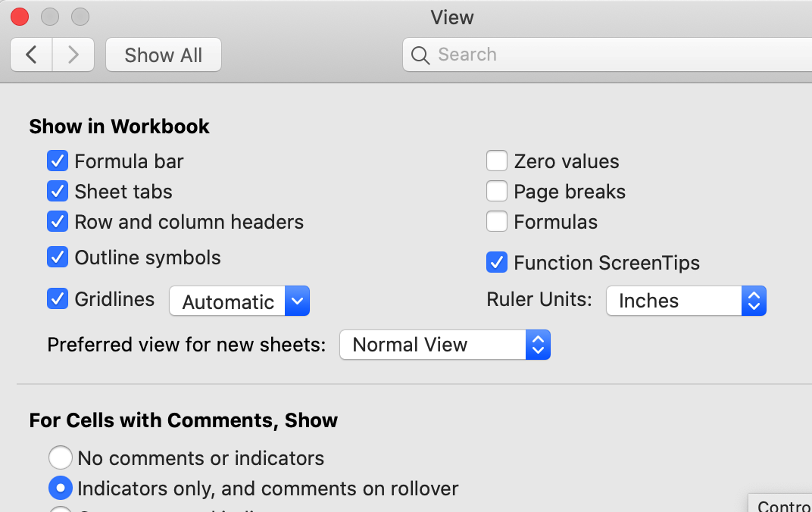Enable the Formulas checkbox

[x=497, y=222]
